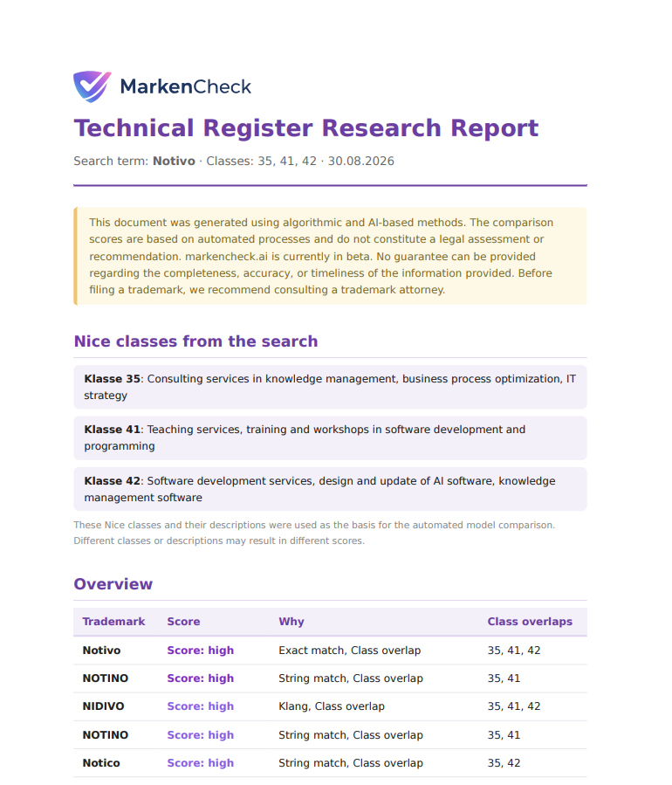
Task: Click the 'Notivo' trademark cell in table
Action: tap(101, 651)
